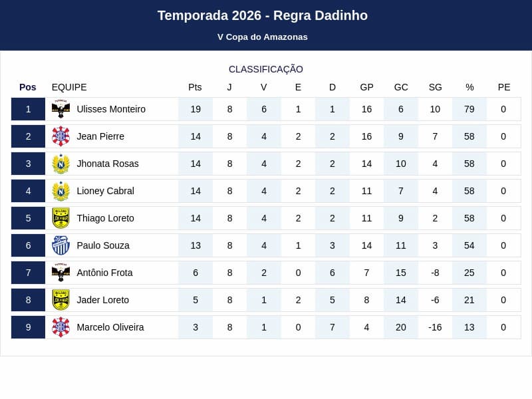Click the team name Paulo Souza
The height and width of the screenshot is (399, 532).
coord(103,245)
